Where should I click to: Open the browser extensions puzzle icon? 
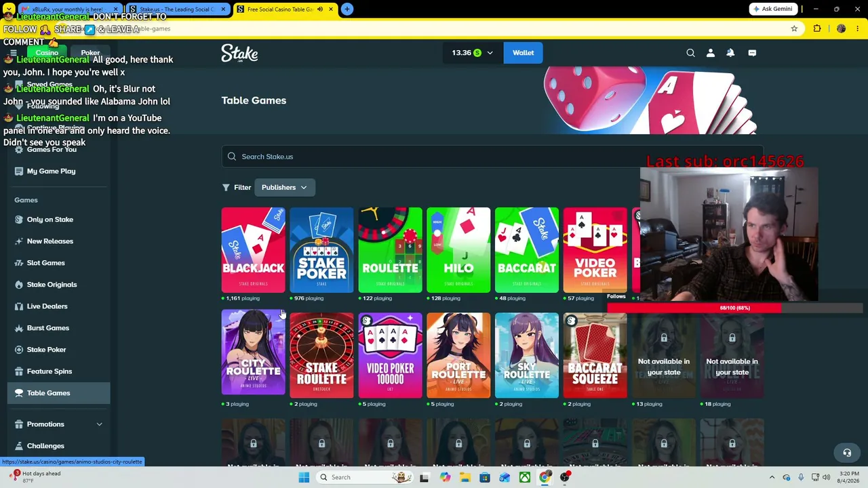tap(817, 28)
